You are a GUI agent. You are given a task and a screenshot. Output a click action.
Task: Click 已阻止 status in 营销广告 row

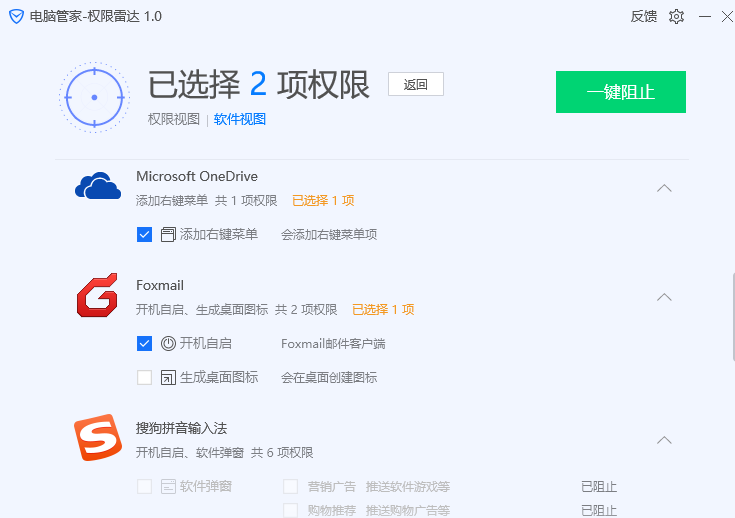[x=599, y=487]
